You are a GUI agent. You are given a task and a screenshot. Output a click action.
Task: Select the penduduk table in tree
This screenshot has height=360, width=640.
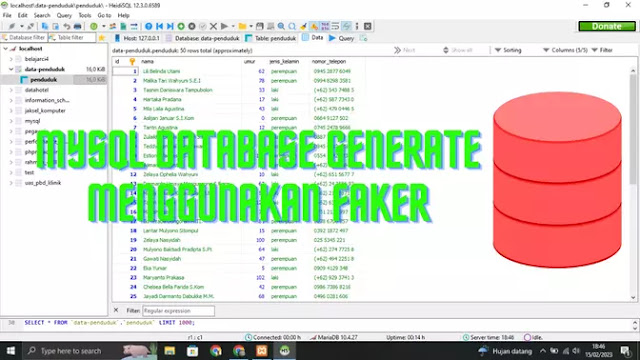43,80
